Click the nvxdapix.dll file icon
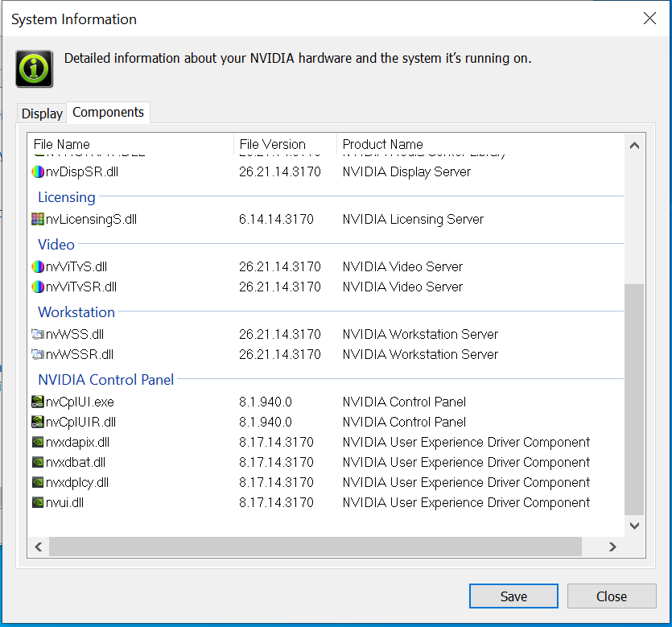The width and height of the screenshot is (672, 627). pyautogui.click(x=38, y=443)
